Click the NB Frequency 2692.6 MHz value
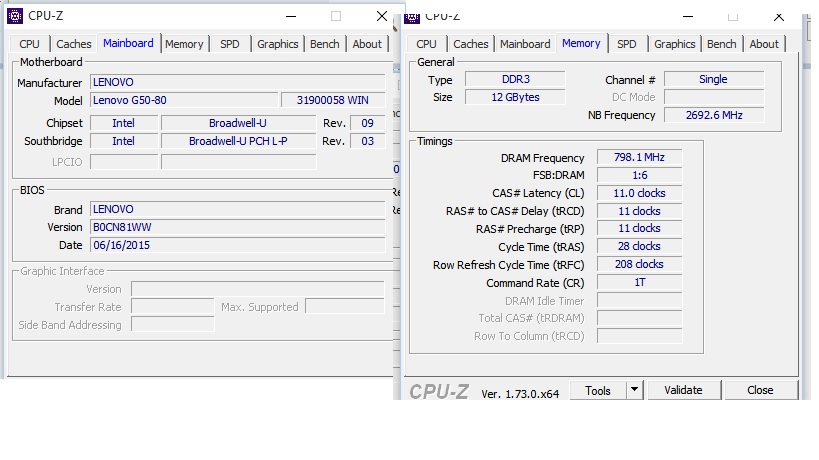Screen dimensions: 819x460 coord(713,115)
